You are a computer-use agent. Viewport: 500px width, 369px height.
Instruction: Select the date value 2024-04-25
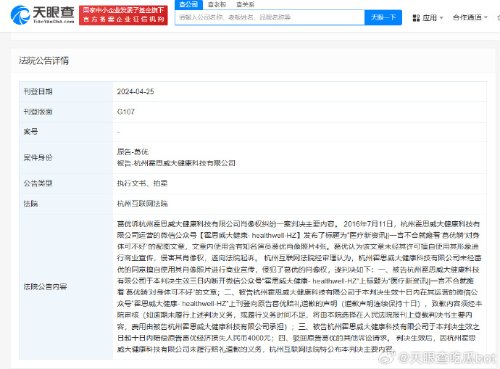(x=135, y=92)
